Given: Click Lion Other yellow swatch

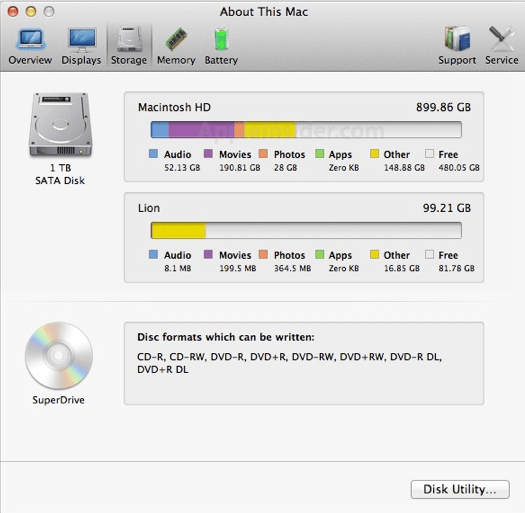Looking at the screenshot, I should (x=374, y=254).
